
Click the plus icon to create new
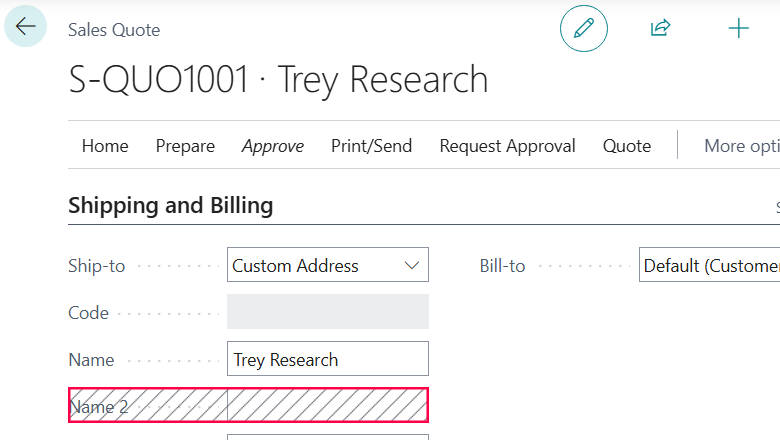(x=738, y=29)
